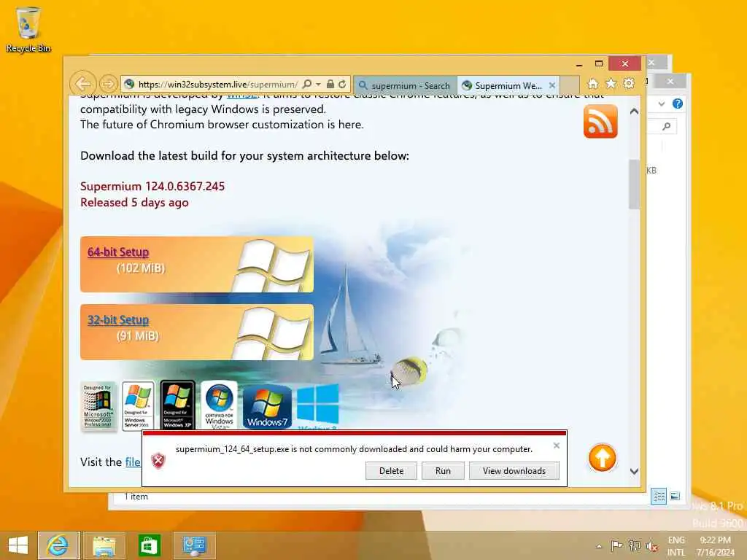The image size is (747, 560).
Task: Click the Certified for Windows Vista badge
Action: (219, 405)
